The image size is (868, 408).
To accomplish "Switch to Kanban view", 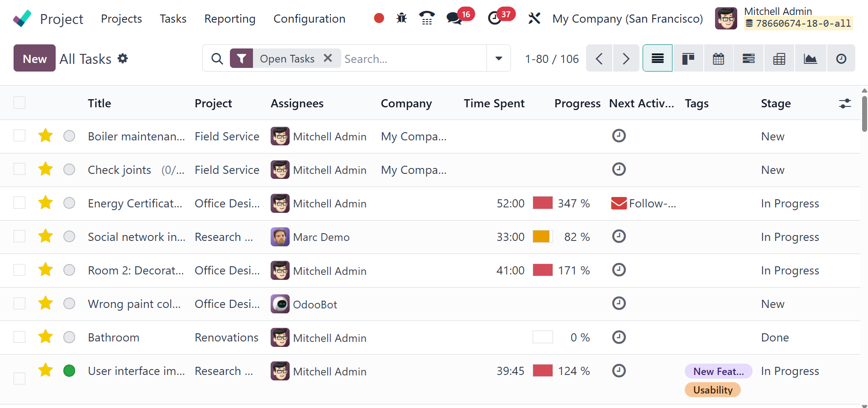I will [688, 58].
